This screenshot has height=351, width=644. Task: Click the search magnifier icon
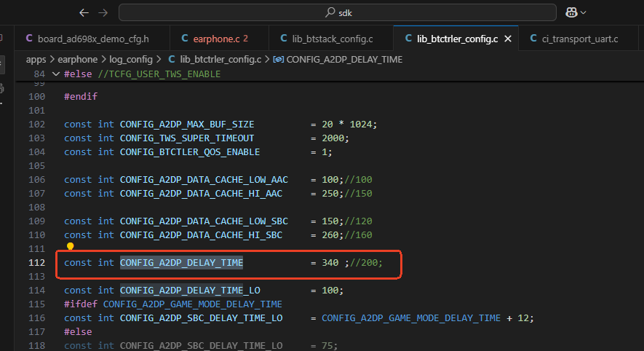click(x=330, y=12)
